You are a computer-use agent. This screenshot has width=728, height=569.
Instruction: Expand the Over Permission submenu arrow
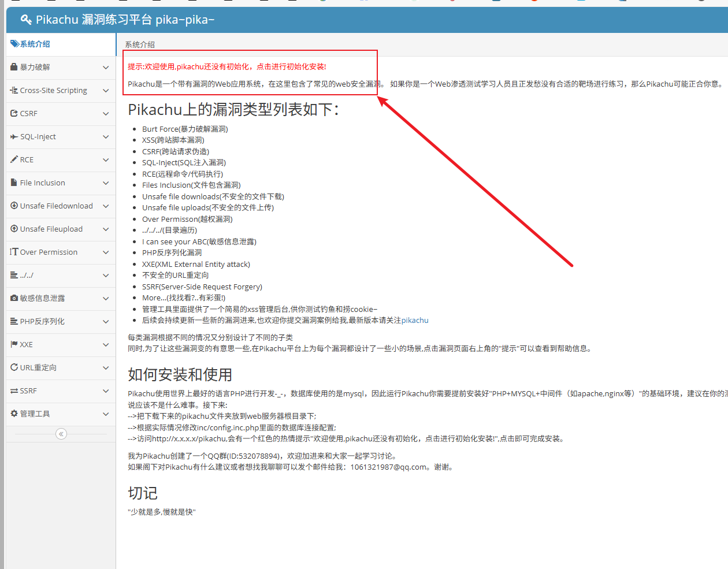coord(106,252)
